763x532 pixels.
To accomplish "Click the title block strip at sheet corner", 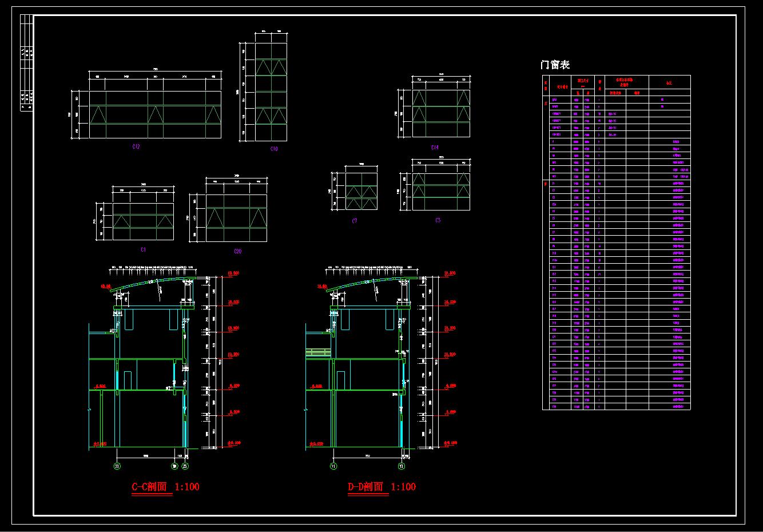I will tap(26, 63).
